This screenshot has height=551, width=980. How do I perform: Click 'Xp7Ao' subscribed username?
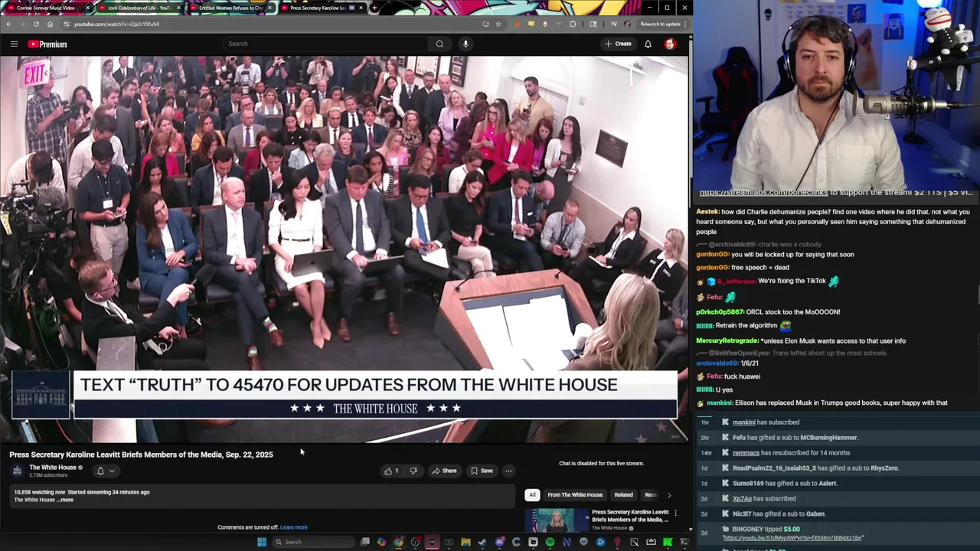742,499
